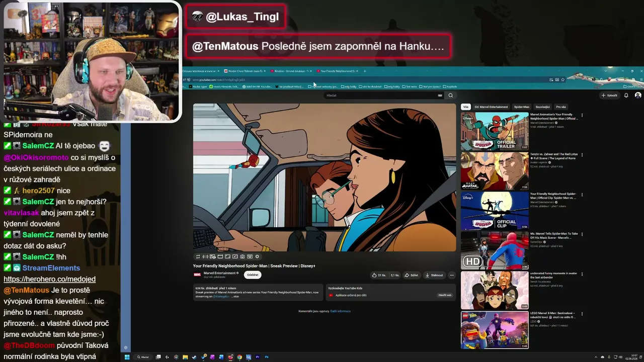Subscribe with the Odebírat button
The image size is (644, 362).
(x=253, y=275)
